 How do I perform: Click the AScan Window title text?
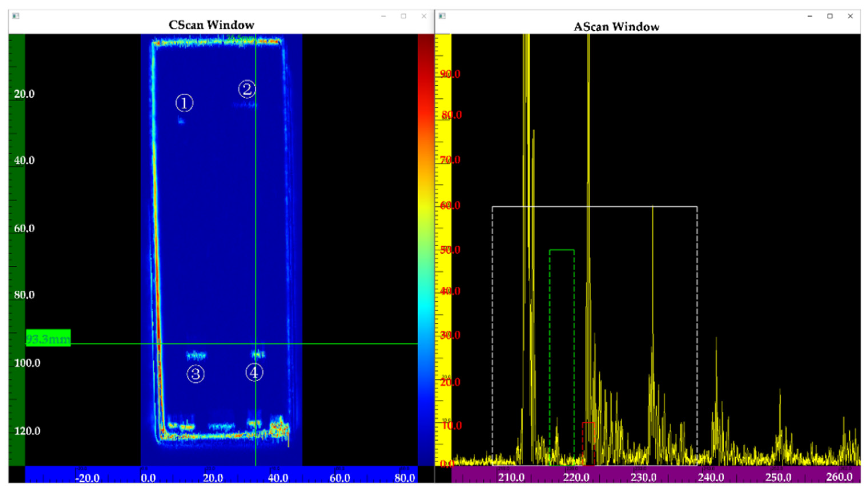tap(616, 27)
